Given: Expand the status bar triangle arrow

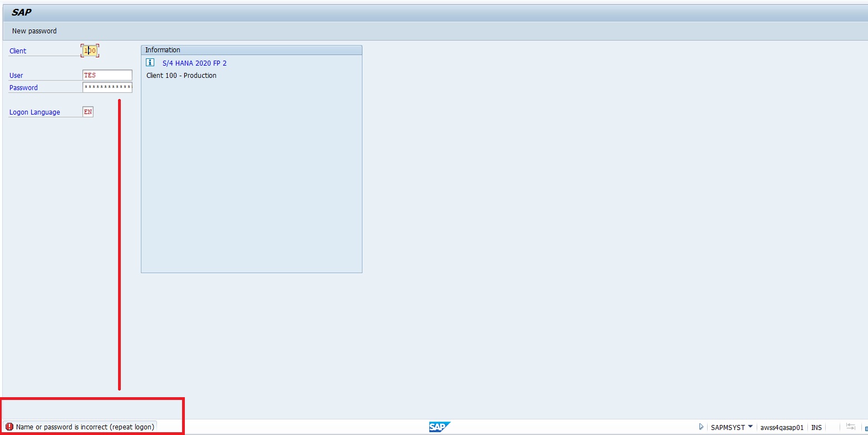Looking at the screenshot, I should tap(701, 427).
